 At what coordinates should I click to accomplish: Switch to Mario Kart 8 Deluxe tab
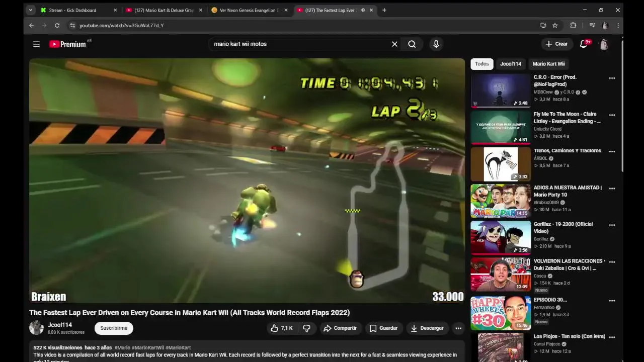[164, 10]
